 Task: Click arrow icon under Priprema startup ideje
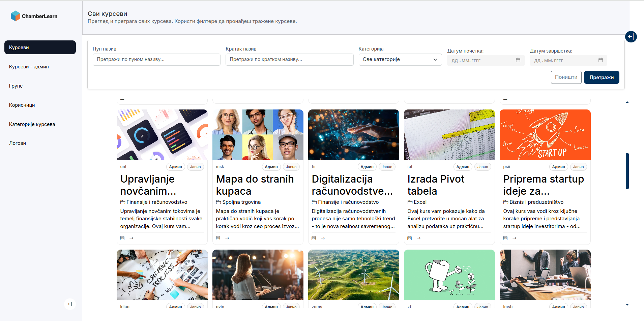pos(515,238)
